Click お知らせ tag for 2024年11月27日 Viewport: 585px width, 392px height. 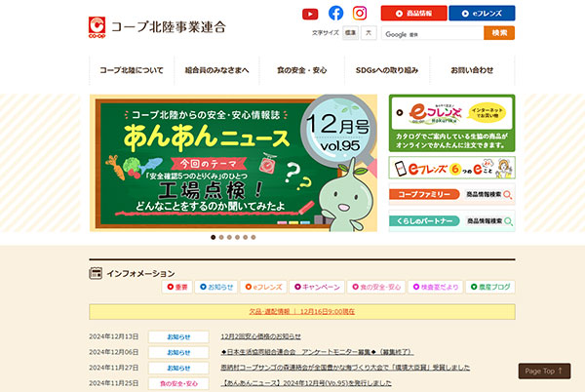click(x=178, y=368)
